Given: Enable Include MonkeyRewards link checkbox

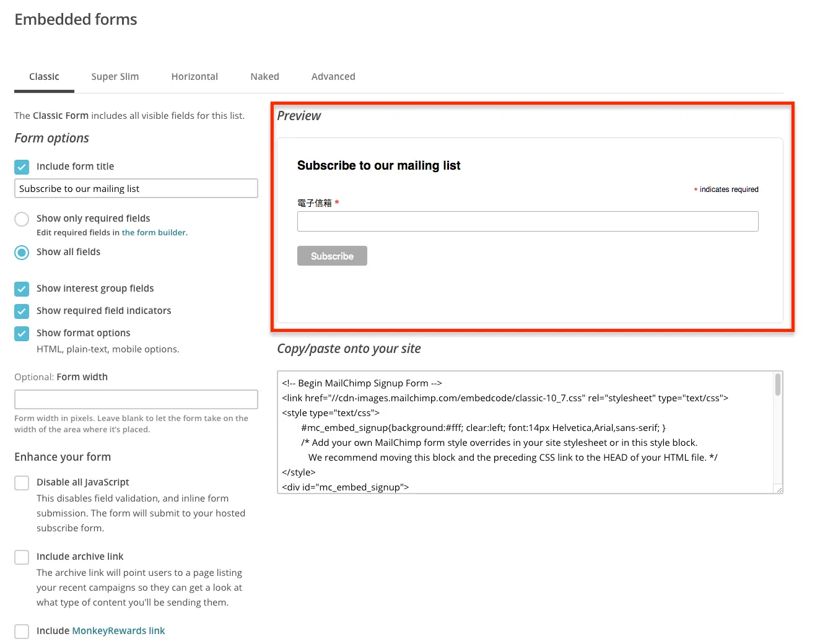Looking at the screenshot, I should 22,632.
